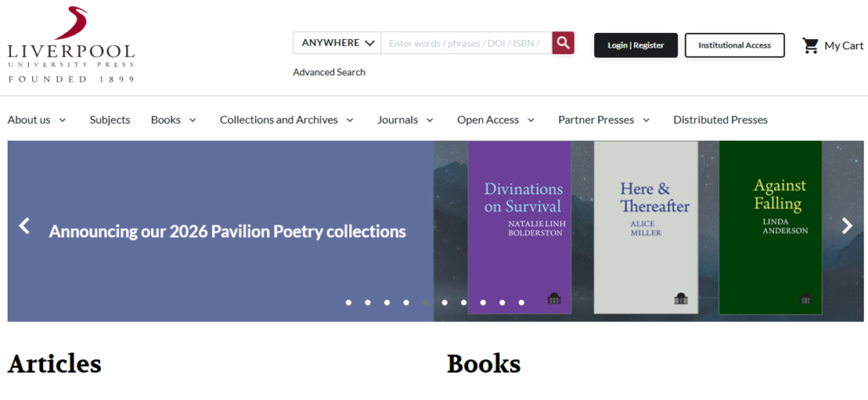Image resolution: width=868 pixels, height=400 pixels.
Task: Open the Distributed Presses menu item
Action: [x=721, y=119]
